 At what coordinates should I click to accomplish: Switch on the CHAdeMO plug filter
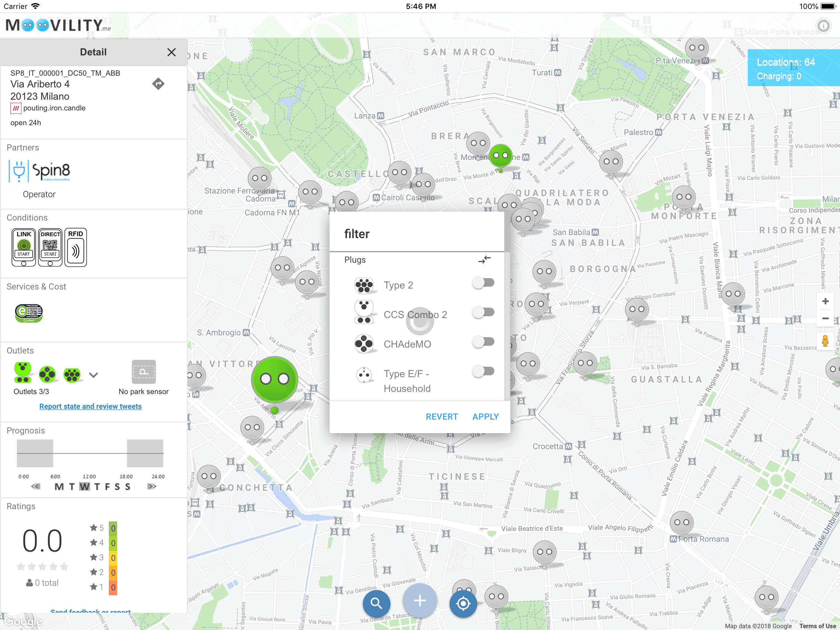pyautogui.click(x=483, y=341)
